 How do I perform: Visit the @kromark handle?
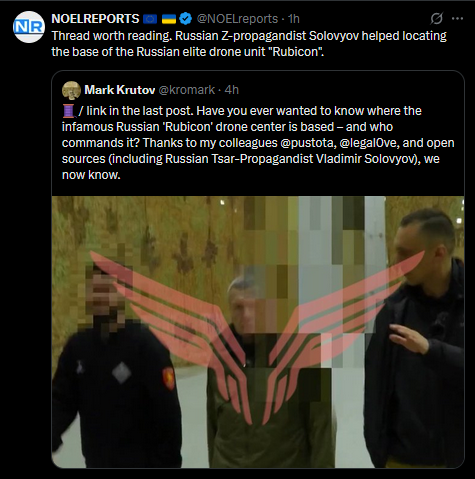[x=187, y=90]
